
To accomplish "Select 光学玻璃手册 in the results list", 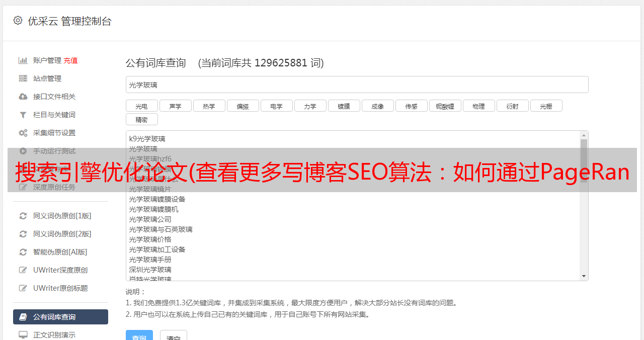I will point(150,260).
